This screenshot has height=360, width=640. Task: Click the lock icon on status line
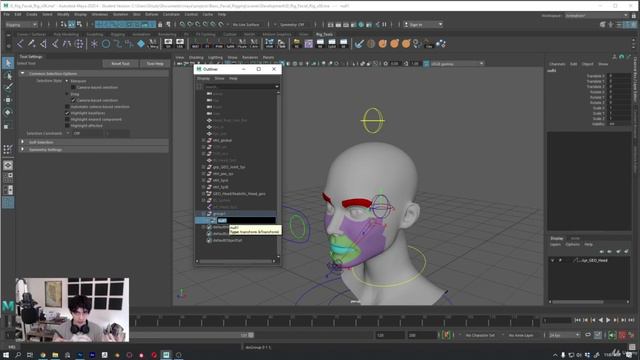tap(160, 24)
